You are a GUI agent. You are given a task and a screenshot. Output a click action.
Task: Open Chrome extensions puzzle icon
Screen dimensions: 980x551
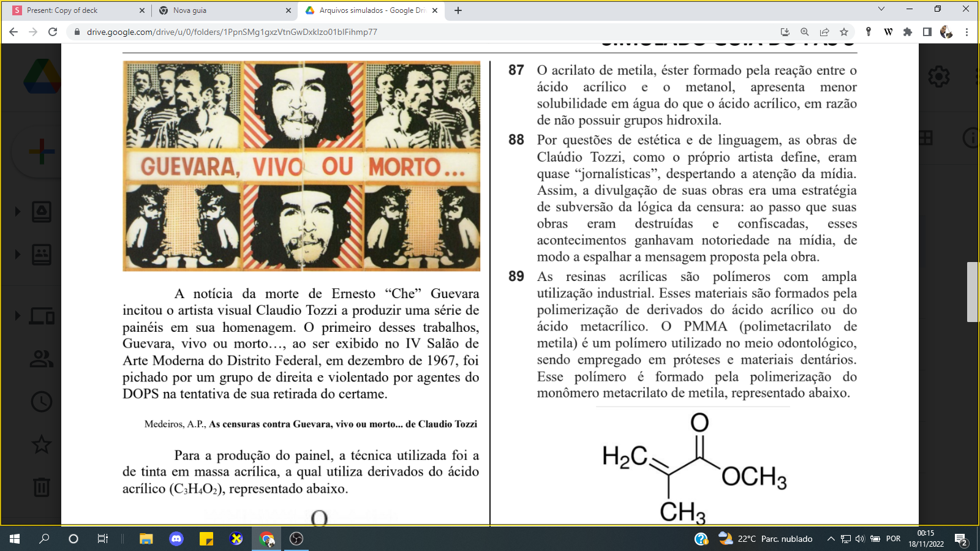908,32
